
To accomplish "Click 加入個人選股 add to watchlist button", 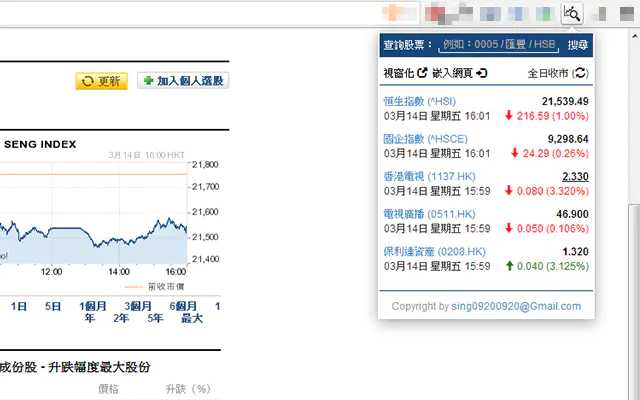I will click(x=183, y=81).
